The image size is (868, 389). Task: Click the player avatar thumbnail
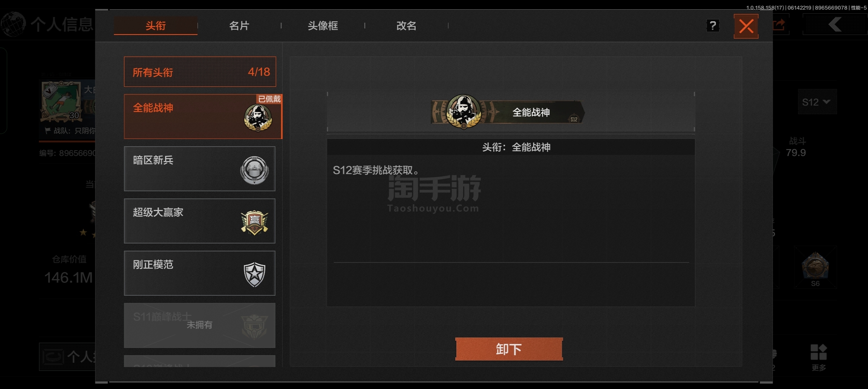coord(61,101)
